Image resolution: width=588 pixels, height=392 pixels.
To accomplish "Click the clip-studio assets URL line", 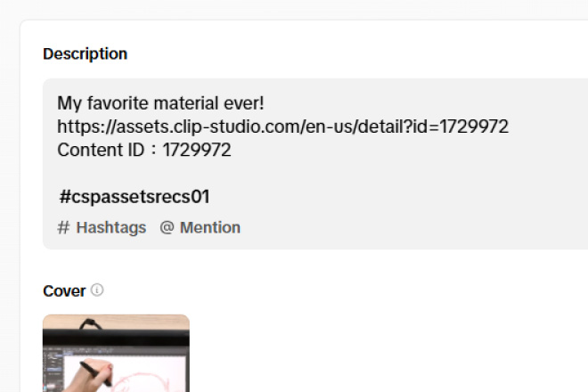I will [x=282, y=127].
